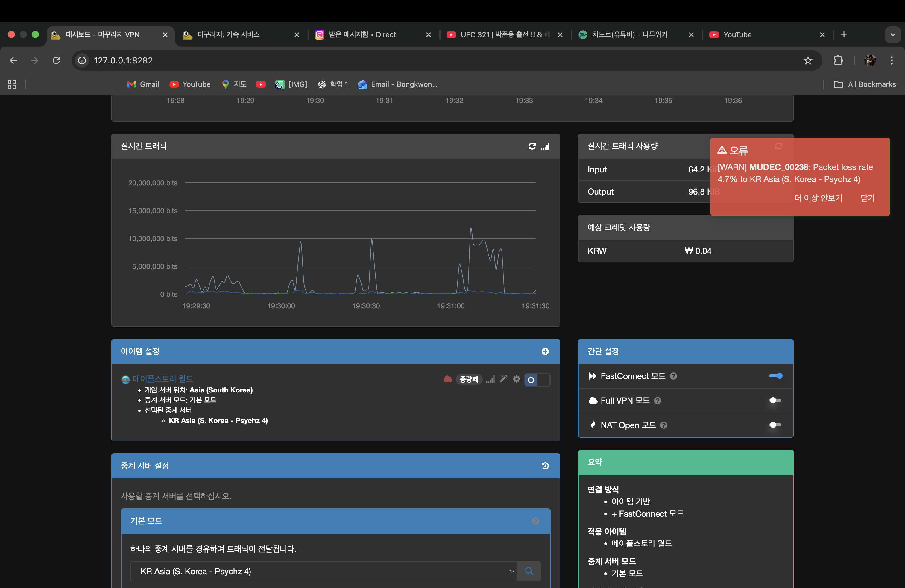This screenshot has width=905, height=588.
Task: Switch to the 차도르(유튜버) - 나무위키 tab
Action: [x=629, y=35]
